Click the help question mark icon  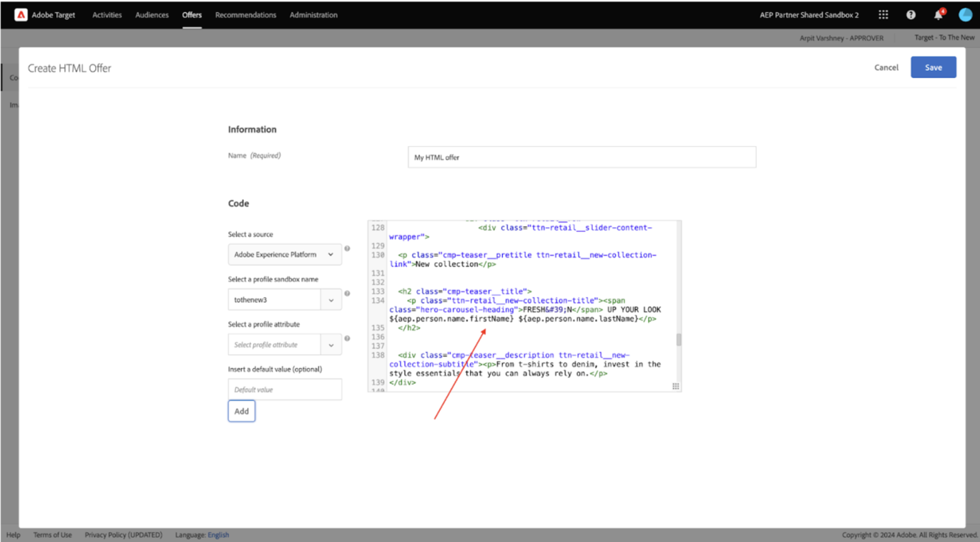click(x=911, y=14)
